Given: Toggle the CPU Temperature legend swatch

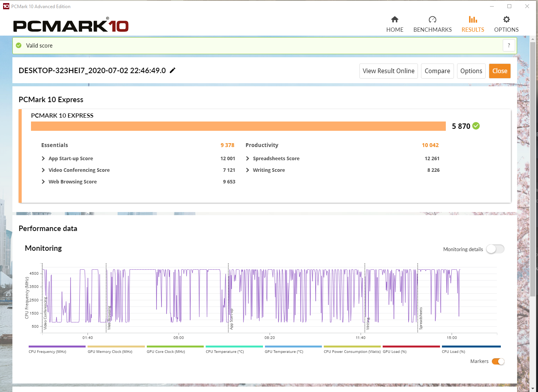Looking at the screenshot, I should 234,347.
